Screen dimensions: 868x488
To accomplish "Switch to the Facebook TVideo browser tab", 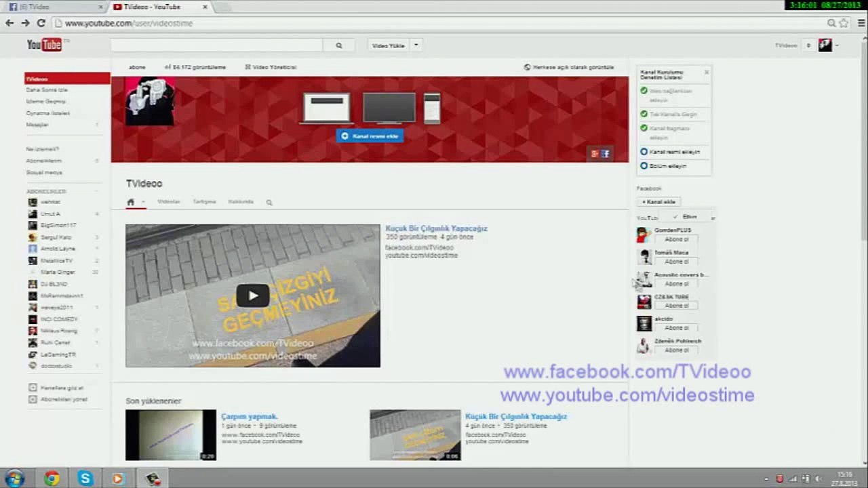I will point(56,7).
